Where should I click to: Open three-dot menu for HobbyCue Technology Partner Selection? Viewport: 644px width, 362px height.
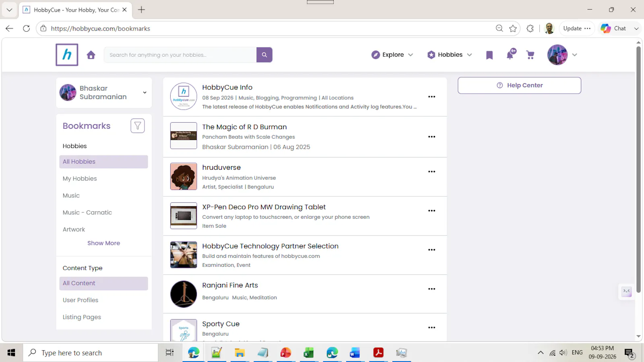[432, 250]
